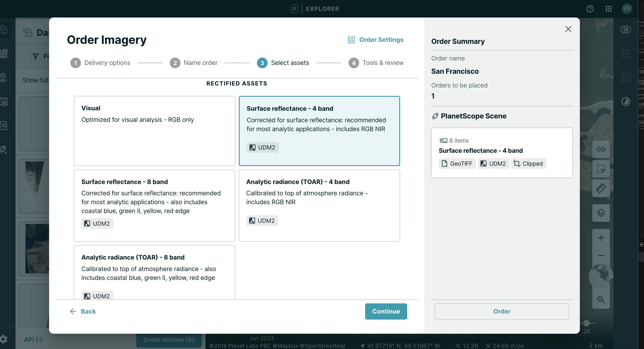This screenshot has width=644, height=349.
Task: Open the help question mark icon
Action: tap(590, 9)
